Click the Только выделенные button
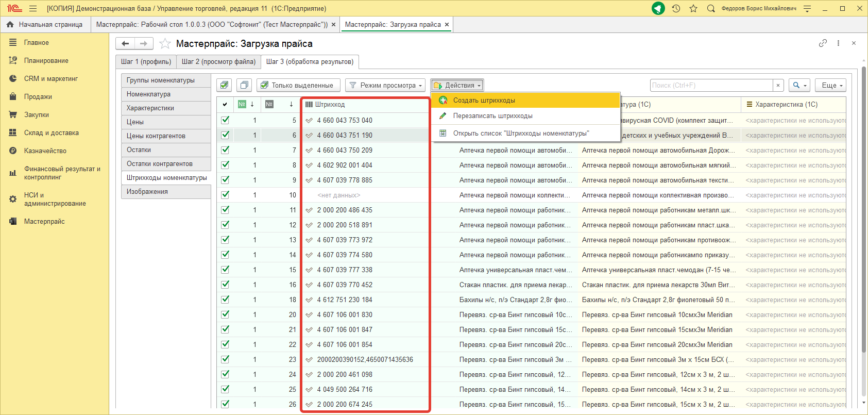 pos(298,85)
